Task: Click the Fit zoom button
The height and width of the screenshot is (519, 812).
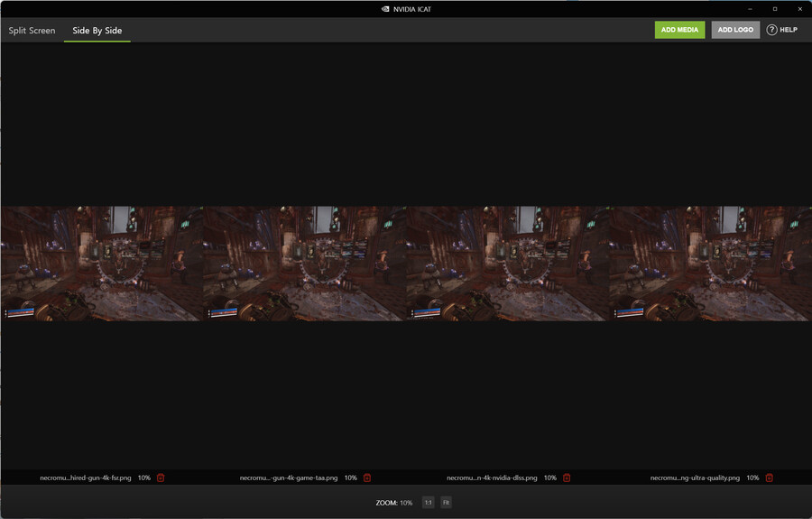Action: point(446,503)
